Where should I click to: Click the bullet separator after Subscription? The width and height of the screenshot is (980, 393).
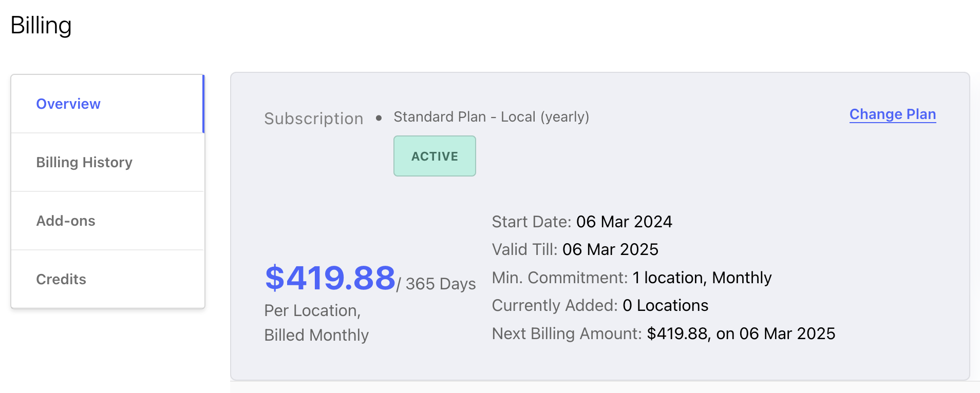pyautogui.click(x=379, y=118)
